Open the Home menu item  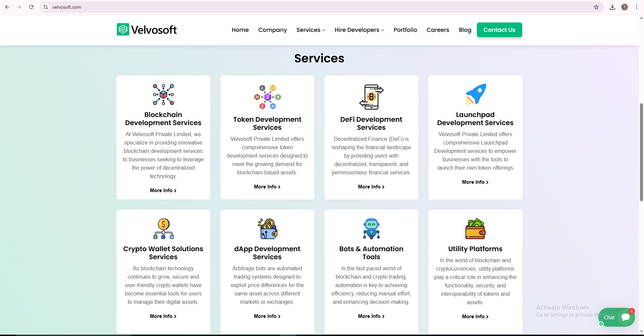point(240,30)
